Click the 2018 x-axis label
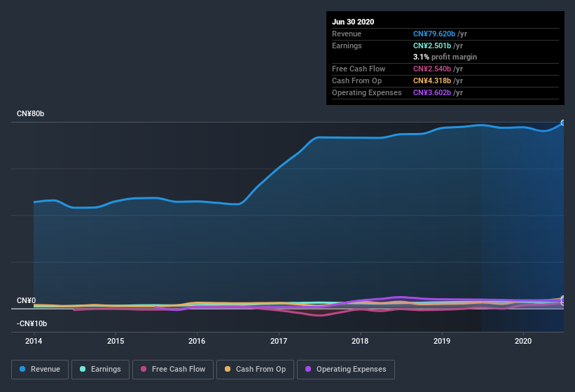575x392 pixels. tap(360, 341)
